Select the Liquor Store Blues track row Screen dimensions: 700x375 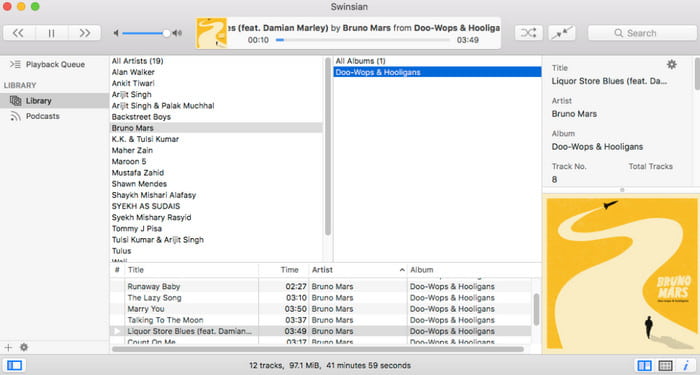click(x=321, y=331)
